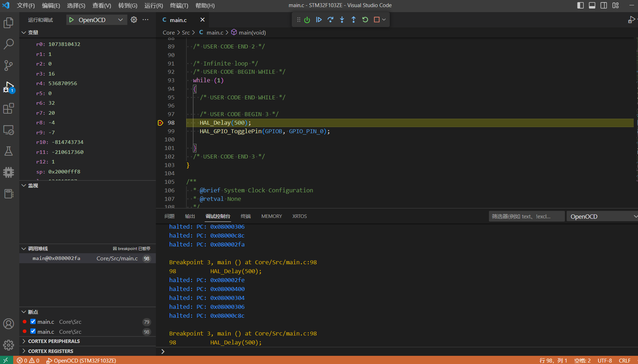Grab the debug toolbar drag handle
Image resolution: width=638 pixels, height=364 pixels.
[298, 20]
